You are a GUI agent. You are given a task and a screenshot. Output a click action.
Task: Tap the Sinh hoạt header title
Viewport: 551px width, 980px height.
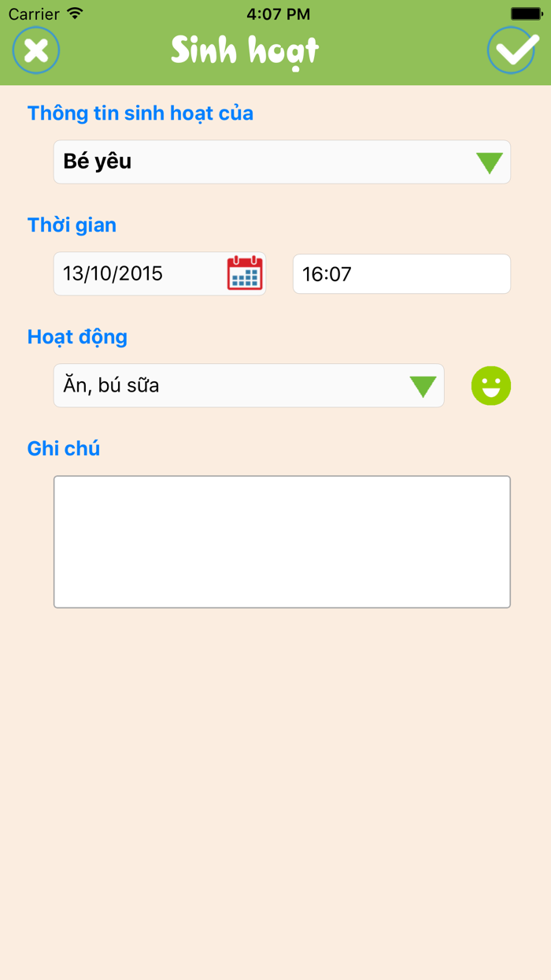coord(245,51)
